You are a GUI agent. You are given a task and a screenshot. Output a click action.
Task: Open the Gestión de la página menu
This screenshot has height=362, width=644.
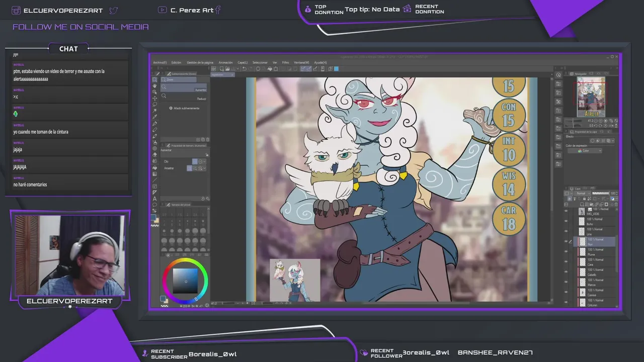click(x=200, y=62)
